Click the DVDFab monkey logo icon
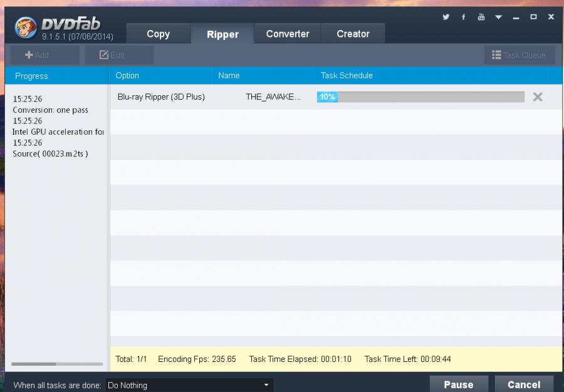564x392 pixels. [26, 28]
